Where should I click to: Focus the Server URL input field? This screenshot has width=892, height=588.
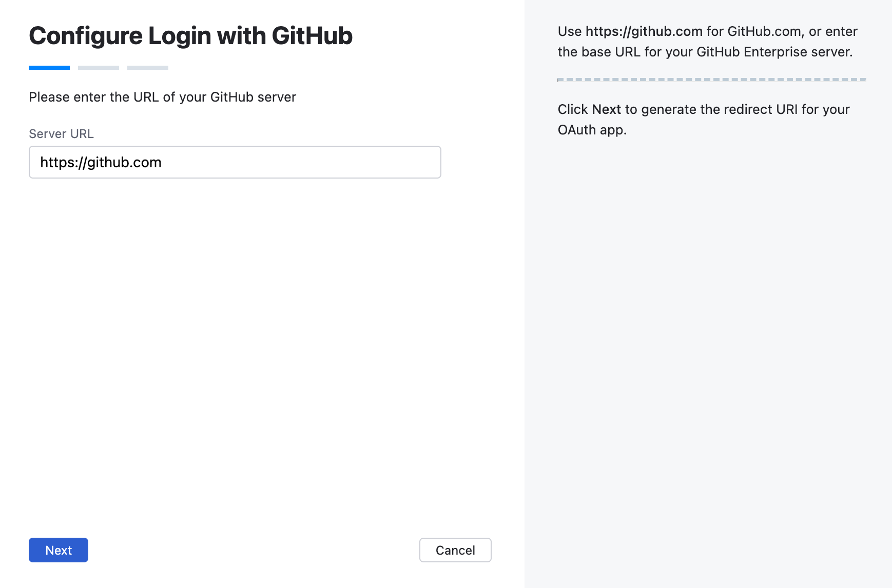[235, 162]
